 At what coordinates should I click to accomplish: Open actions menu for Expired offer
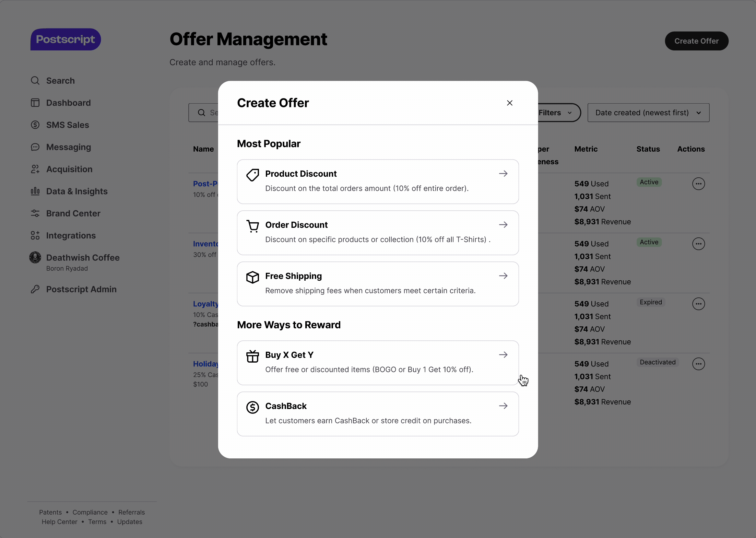point(698,304)
